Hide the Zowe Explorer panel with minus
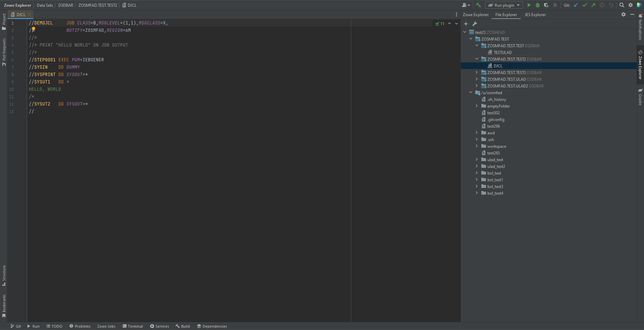This screenshot has width=644, height=330. [x=632, y=14]
